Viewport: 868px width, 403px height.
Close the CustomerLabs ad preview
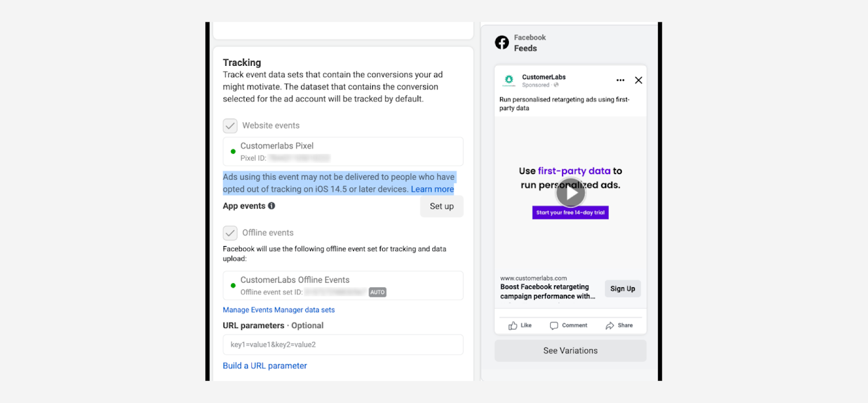(639, 80)
